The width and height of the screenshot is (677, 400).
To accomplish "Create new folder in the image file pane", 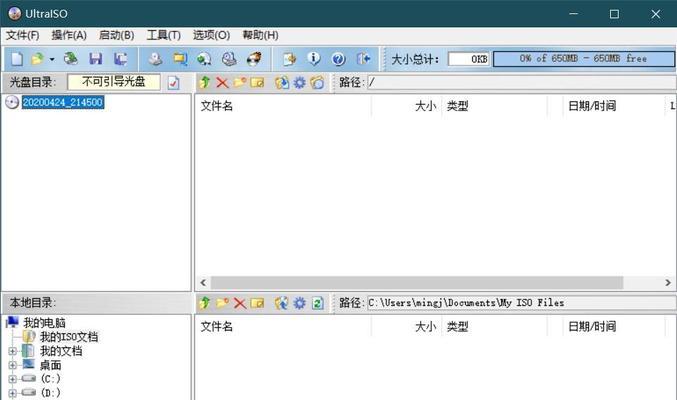I will coord(240,82).
